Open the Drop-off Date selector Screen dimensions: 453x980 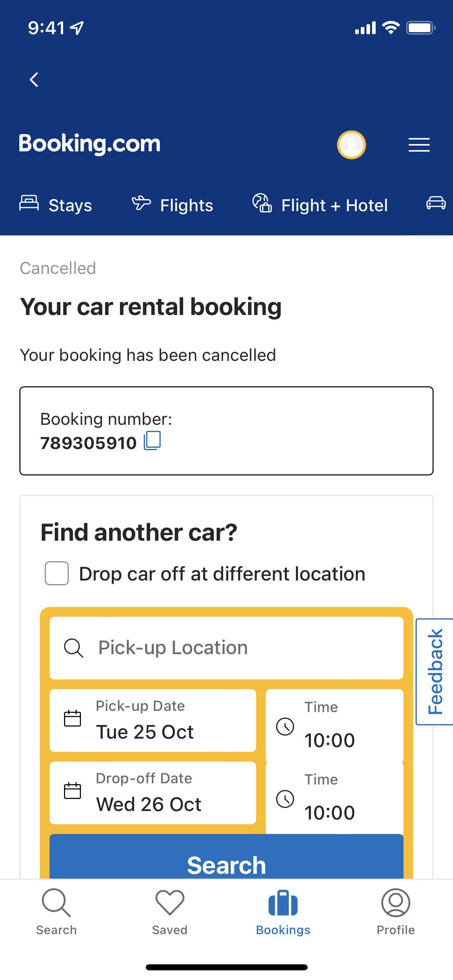tap(153, 793)
